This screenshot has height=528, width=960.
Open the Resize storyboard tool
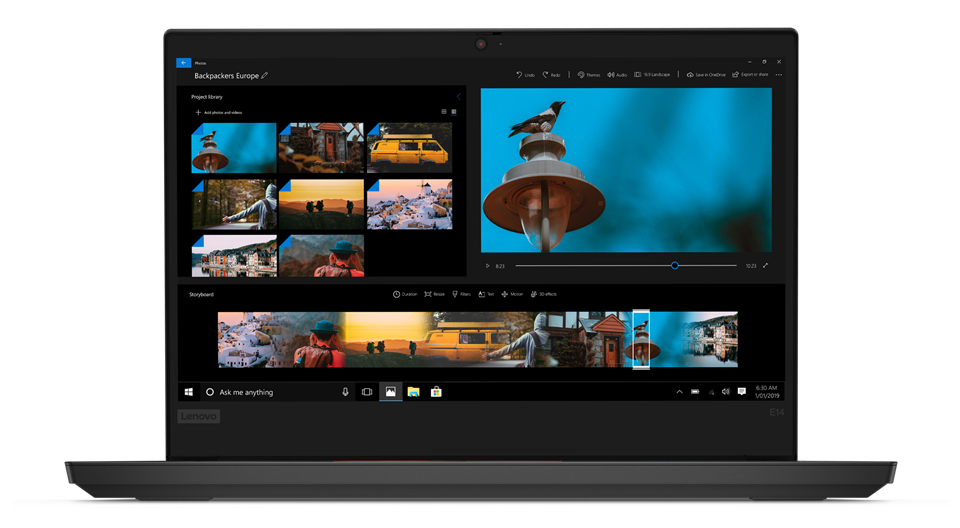point(435,295)
